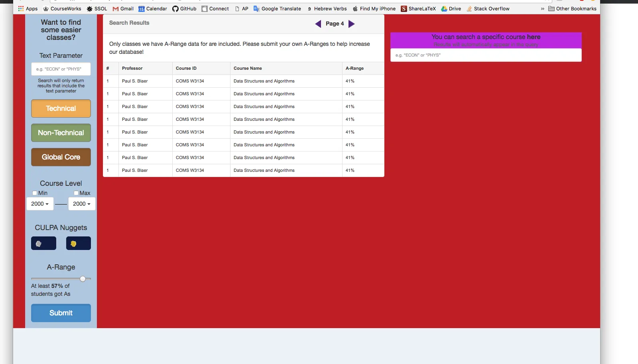Open the Stack Overflow bookmark
This screenshot has height=364, width=638.
(488, 8)
